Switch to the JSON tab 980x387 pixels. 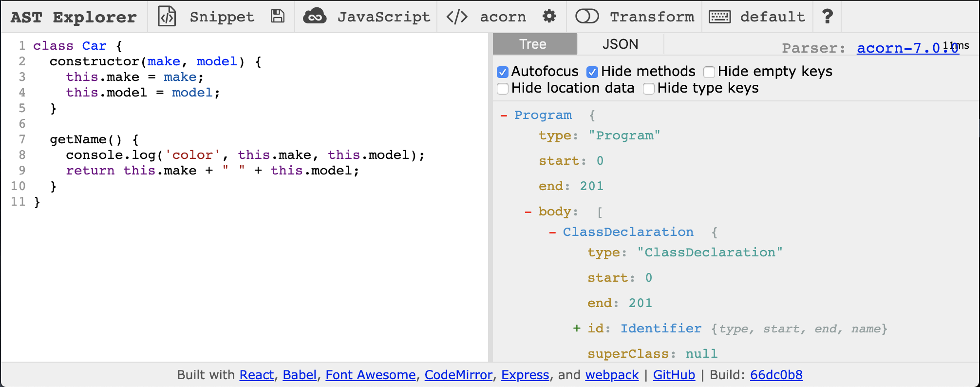tap(620, 44)
